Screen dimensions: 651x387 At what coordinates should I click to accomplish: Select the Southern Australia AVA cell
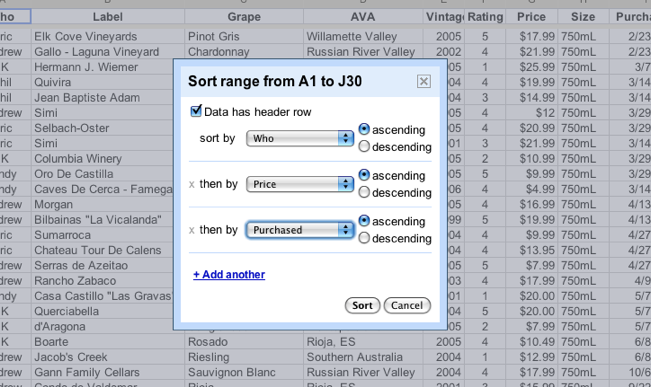363,357
